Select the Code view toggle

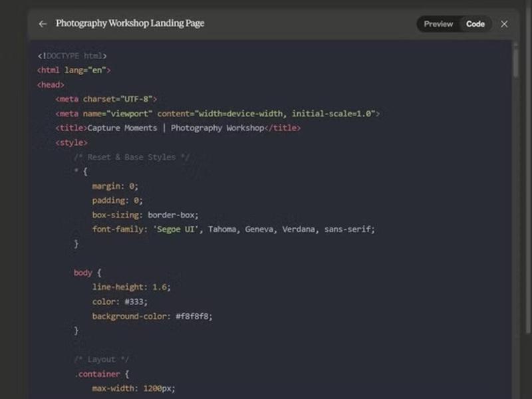click(x=475, y=24)
